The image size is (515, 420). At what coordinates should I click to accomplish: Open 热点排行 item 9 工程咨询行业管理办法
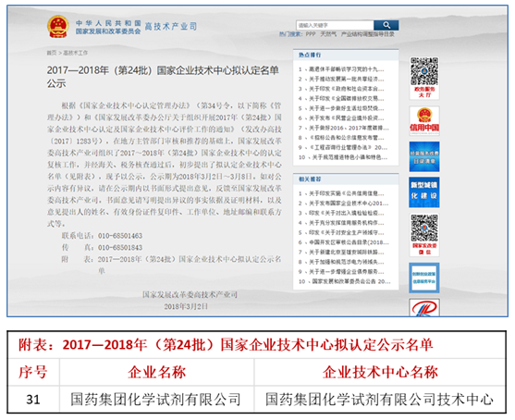click(x=343, y=148)
